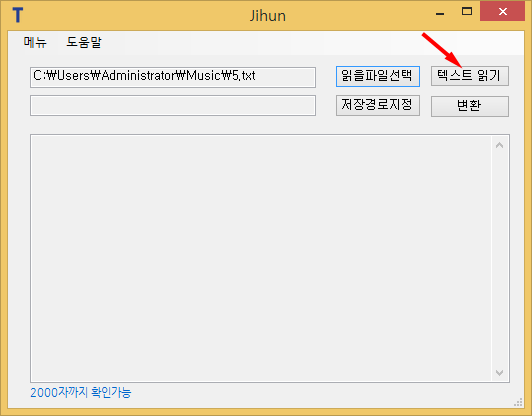532x416 pixels.
Task: Click the vertical scrollbar track of text area
Action: [x=499, y=259]
